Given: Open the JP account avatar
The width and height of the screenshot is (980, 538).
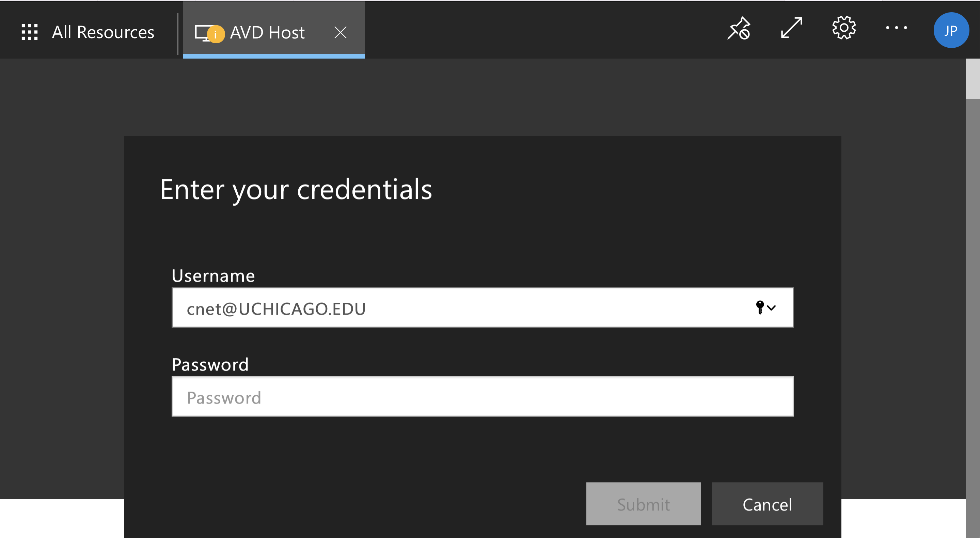Looking at the screenshot, I should (x=951, y=30).
